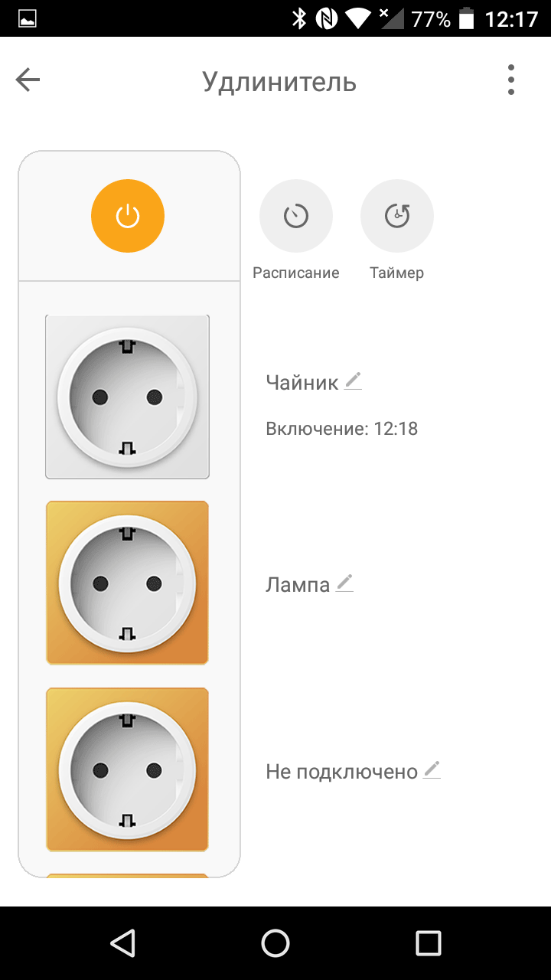Tap the partially visible fourth socket
The height and width of the screenshot is (980, 551).
(x=127, y=875)
